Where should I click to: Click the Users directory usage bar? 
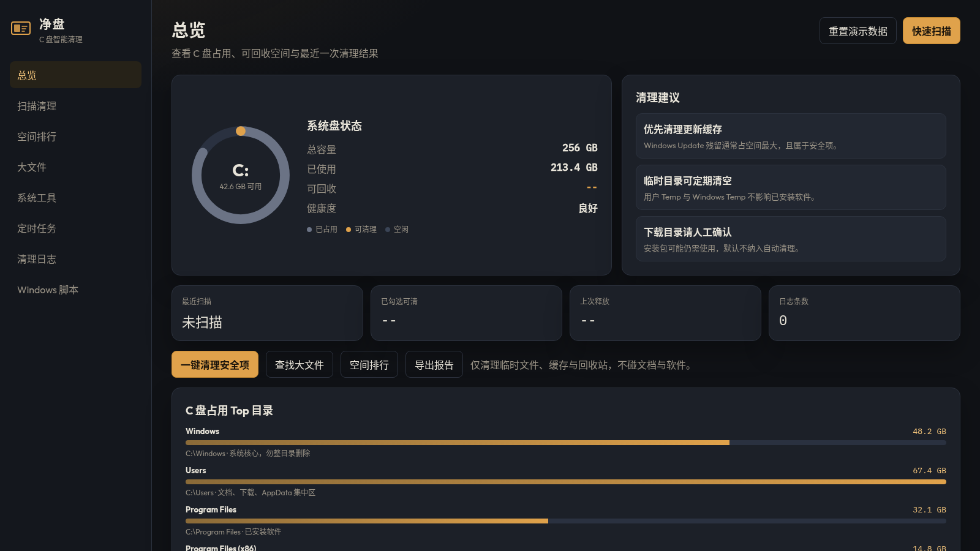pos(566,481)
